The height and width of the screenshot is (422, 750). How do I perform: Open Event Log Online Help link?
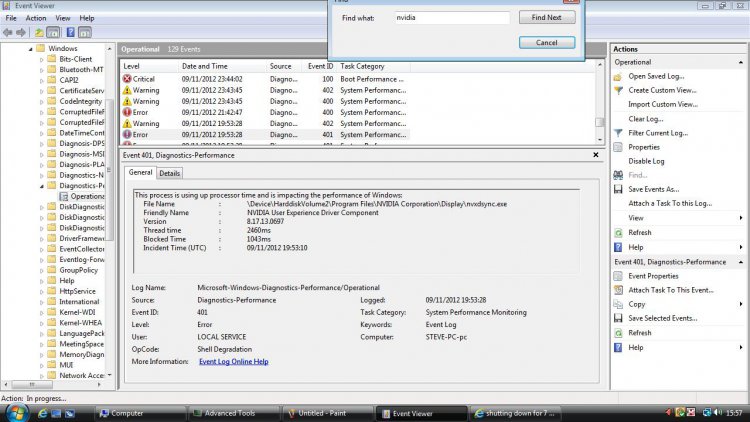click(x=233, y=362)
